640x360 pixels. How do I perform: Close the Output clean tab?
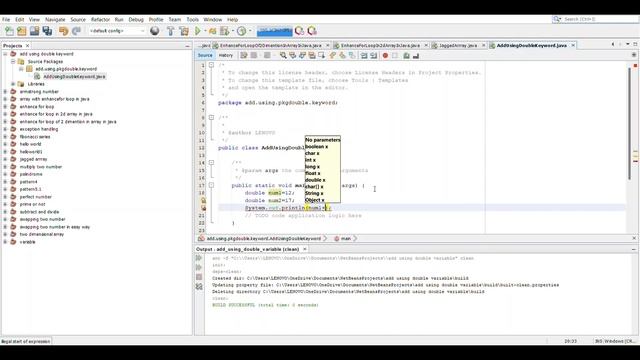[304, 249]
